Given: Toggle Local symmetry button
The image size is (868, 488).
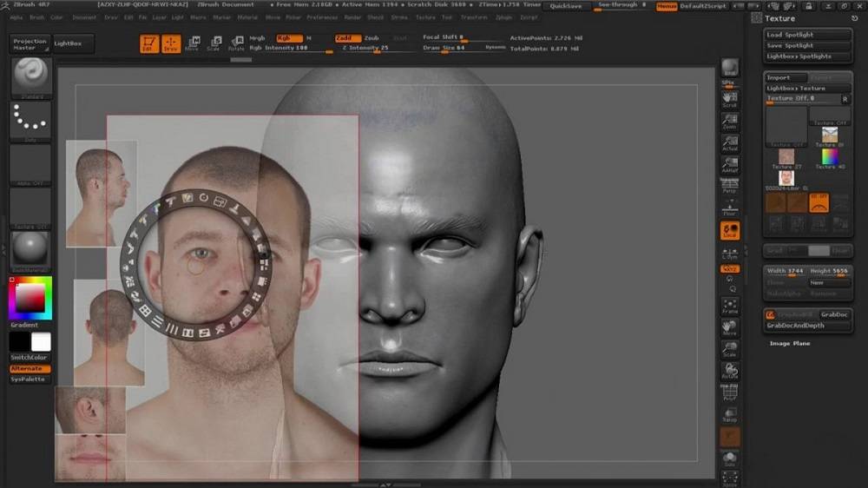Looking at the screenshot, I should [x=730, y=231].
